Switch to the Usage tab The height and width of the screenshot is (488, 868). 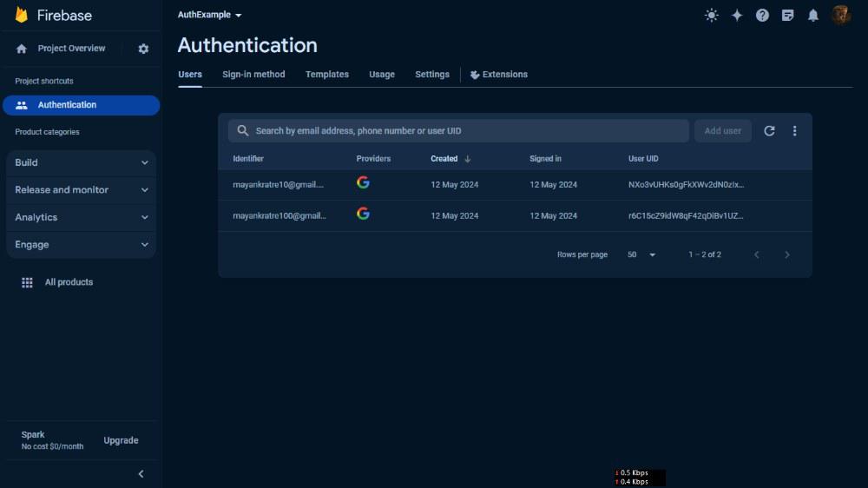[382, 75]
